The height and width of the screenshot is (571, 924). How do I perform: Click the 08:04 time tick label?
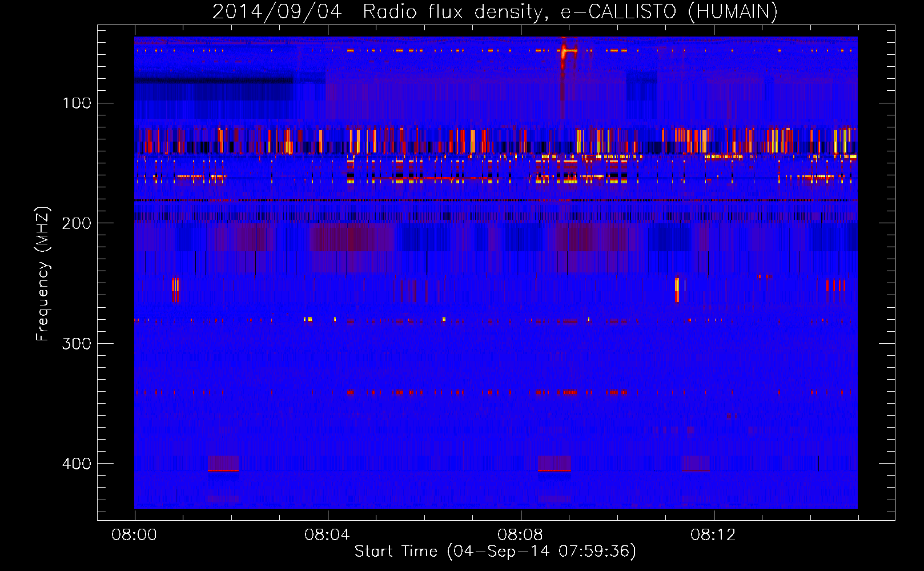pos(327,535)
